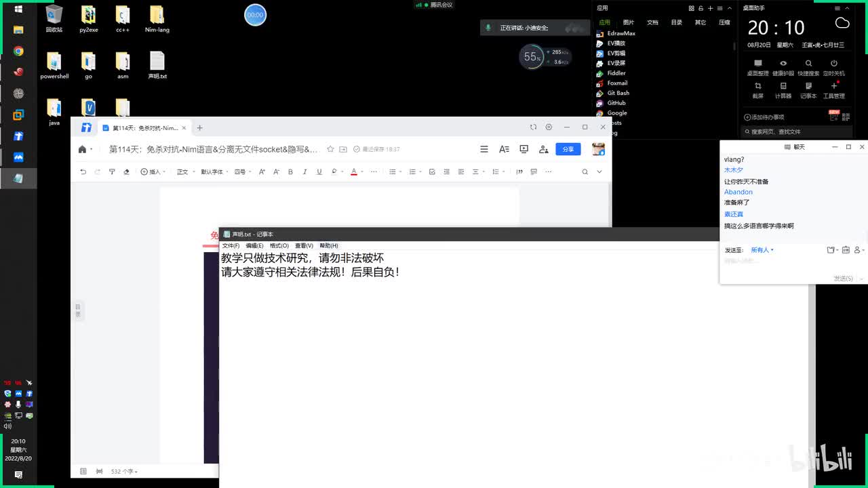The height and width of the screenshot is (488, 868).
Task: Click the block quote icon in toolbar
Action: (x=519, y=172)
